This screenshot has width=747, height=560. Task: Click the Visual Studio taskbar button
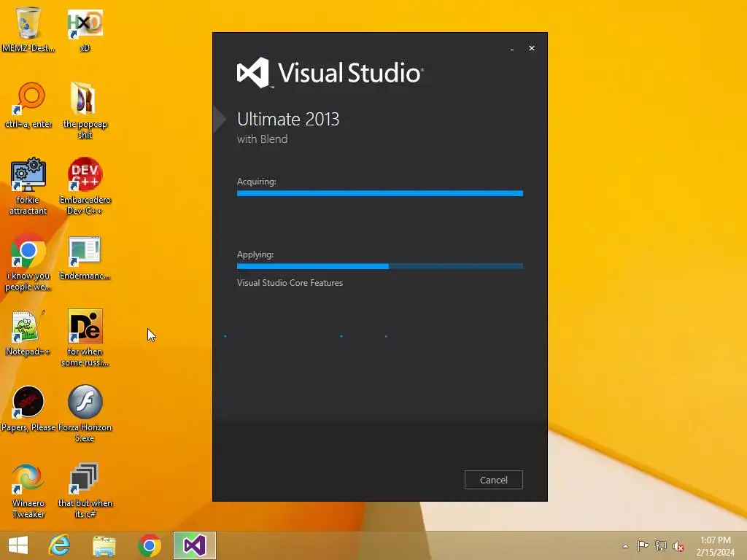tap(194, 545)
